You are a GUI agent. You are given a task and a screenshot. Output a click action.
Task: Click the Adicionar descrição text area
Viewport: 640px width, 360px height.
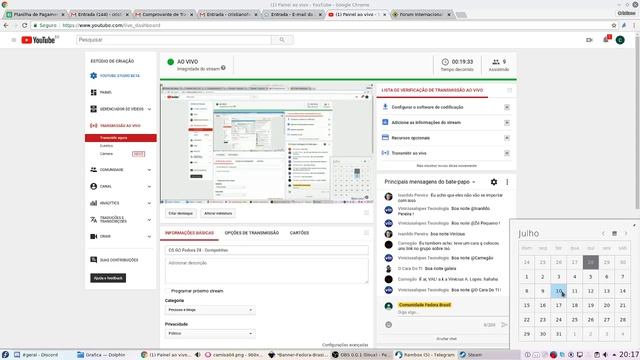pyautogui.click(x=267, y=271)
